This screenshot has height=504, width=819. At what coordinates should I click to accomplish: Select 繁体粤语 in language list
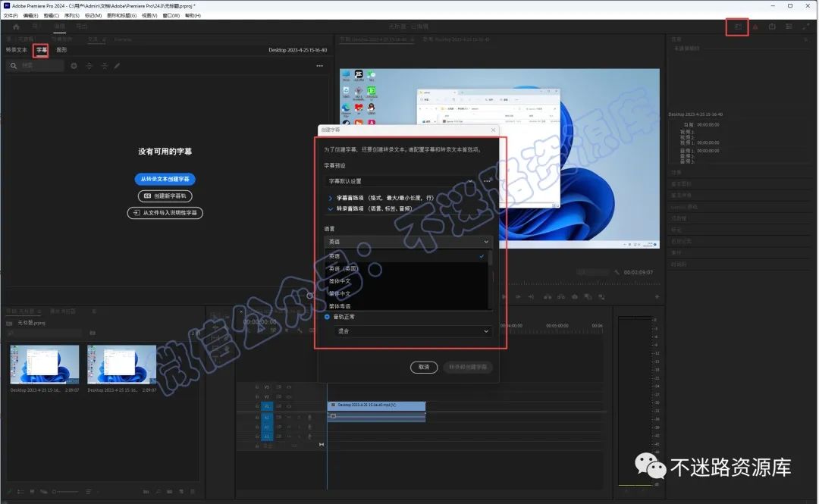(x=406, y=305)
